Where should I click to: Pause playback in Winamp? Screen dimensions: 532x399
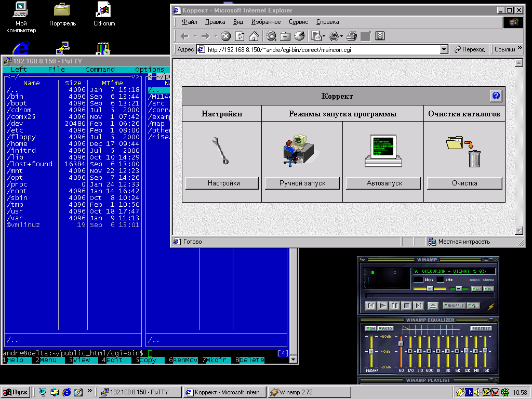[x=395, y=305]
